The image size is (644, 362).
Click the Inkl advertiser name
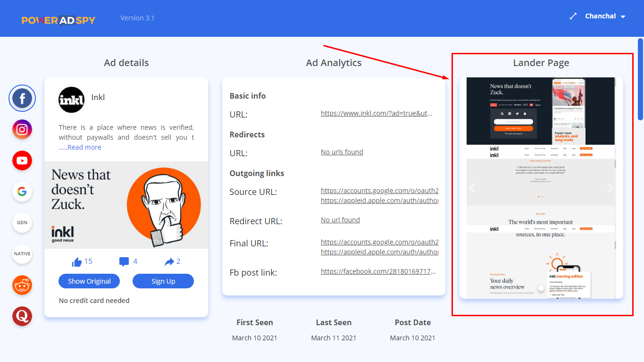click(x=98, y=97)
